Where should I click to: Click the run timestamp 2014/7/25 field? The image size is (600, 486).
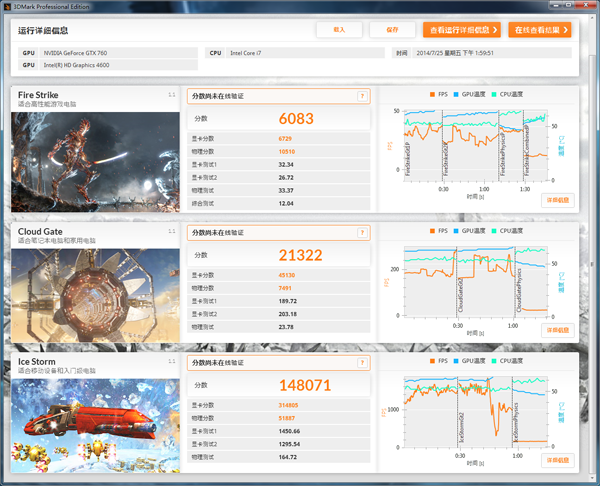coord(492,53)
